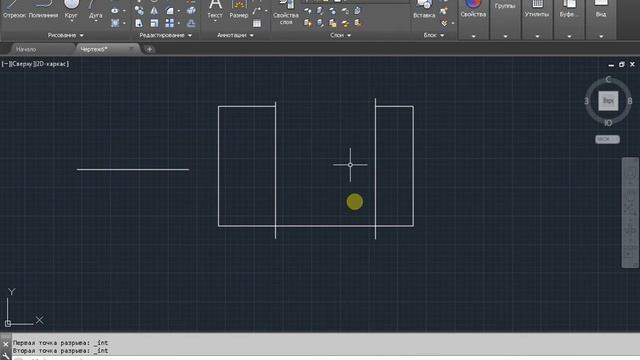Screen dimensions: 640x360
Task: Click the Верх face of the ViewCube
Action: [x=608, y=100]
